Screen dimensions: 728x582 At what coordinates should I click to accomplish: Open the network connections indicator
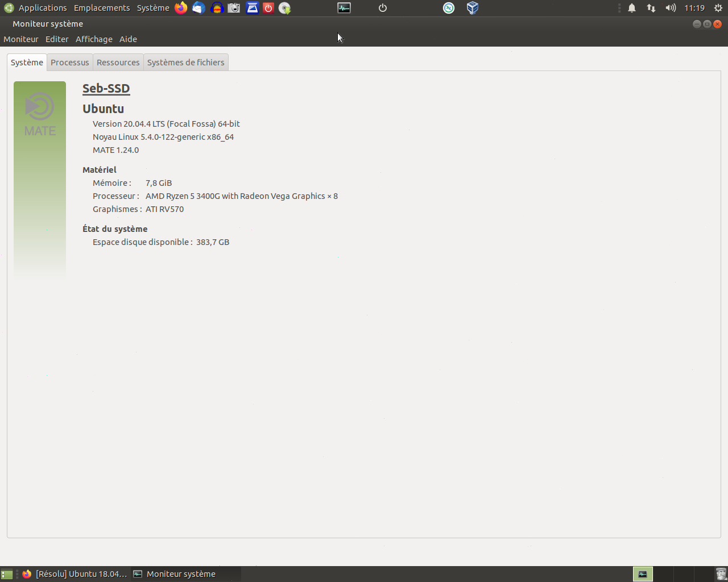[651, 8]
